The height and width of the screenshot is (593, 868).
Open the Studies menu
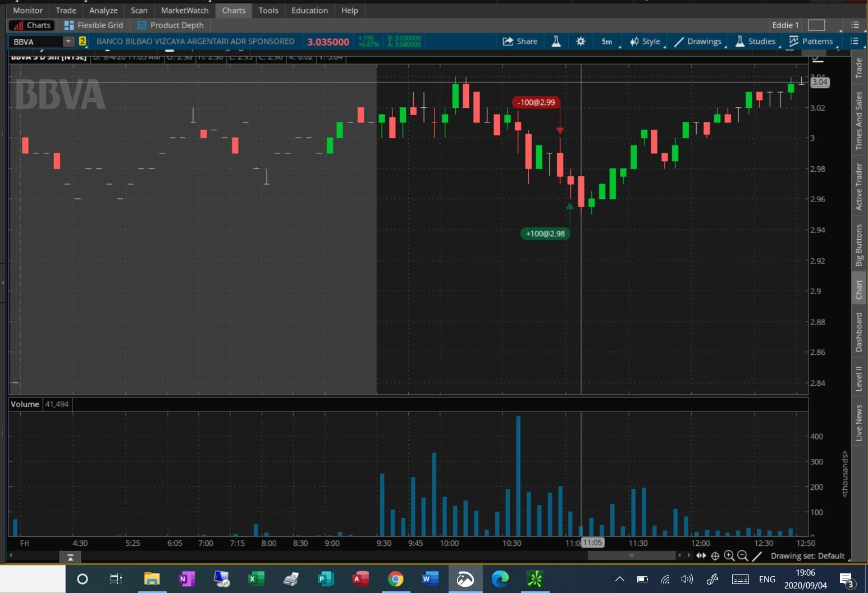pos(756,41)
